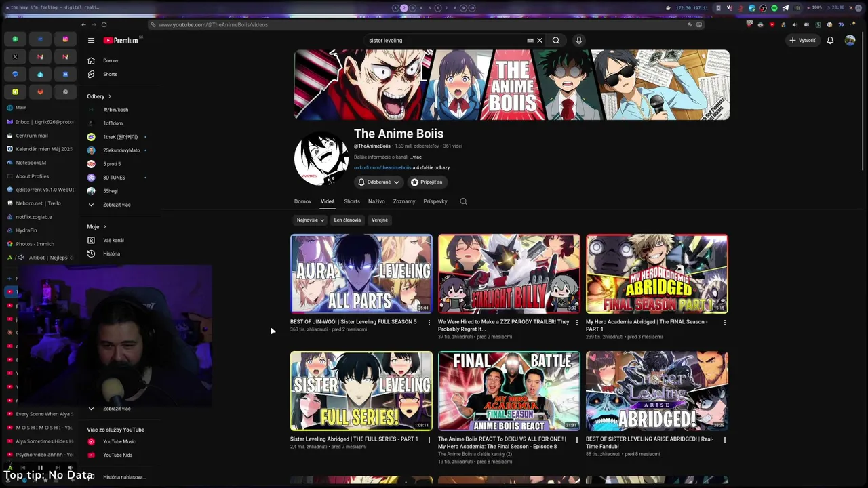This screenshot has height=488, width=868.
Task: Open the Instagram pinned tab
Action: click(65, 39)
